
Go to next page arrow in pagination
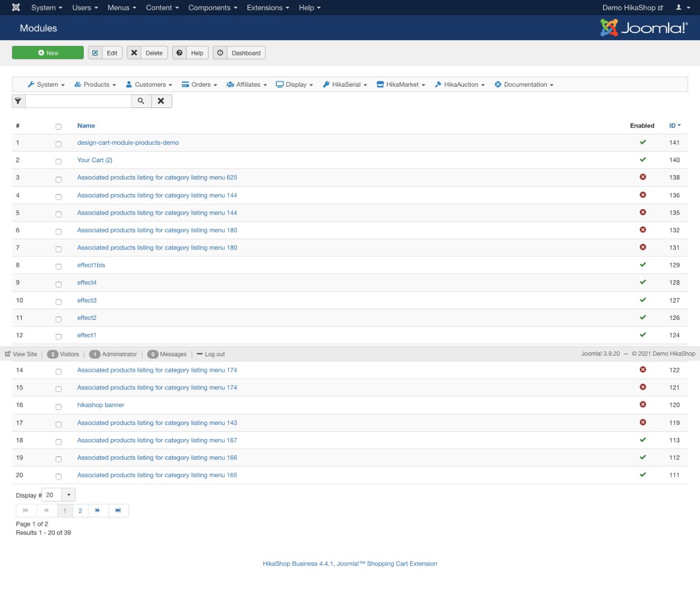(98, 511)
